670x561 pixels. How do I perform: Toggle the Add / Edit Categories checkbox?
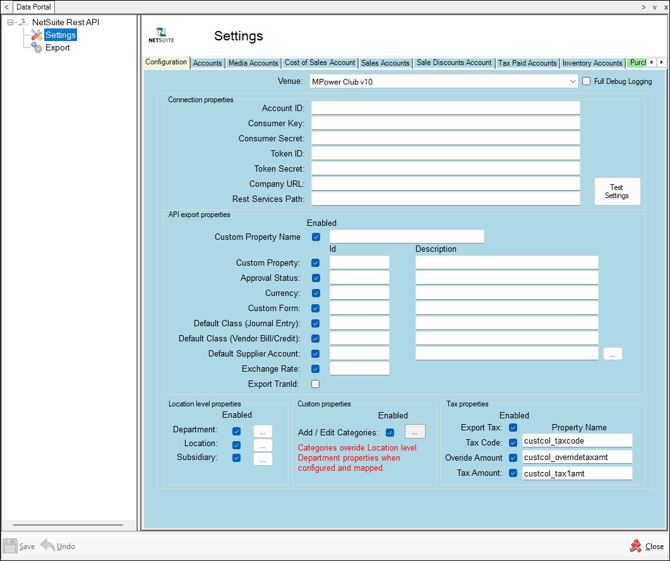(x=390, y=433)
